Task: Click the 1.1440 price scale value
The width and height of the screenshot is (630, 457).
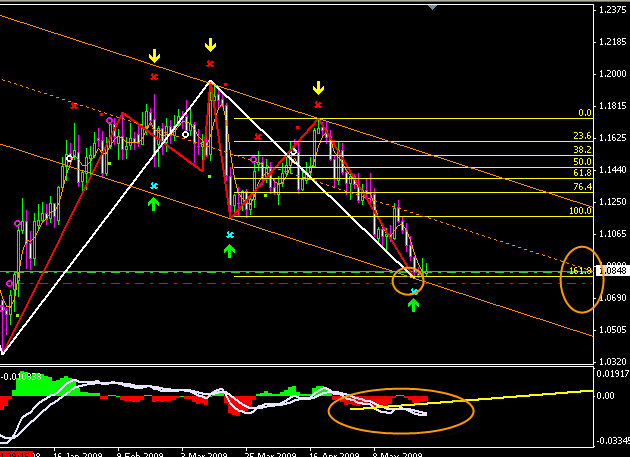Action: 612,170
